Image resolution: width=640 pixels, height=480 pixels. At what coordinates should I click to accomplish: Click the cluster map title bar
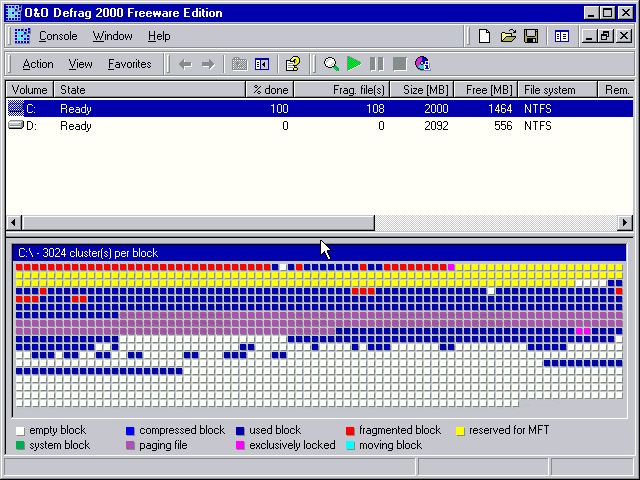pos(319,253)
